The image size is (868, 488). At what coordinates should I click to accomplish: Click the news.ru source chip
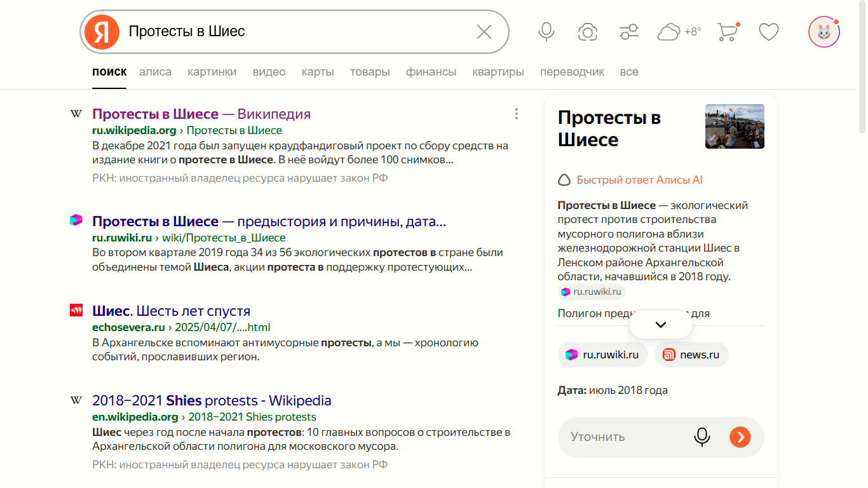tap(691, 355)
